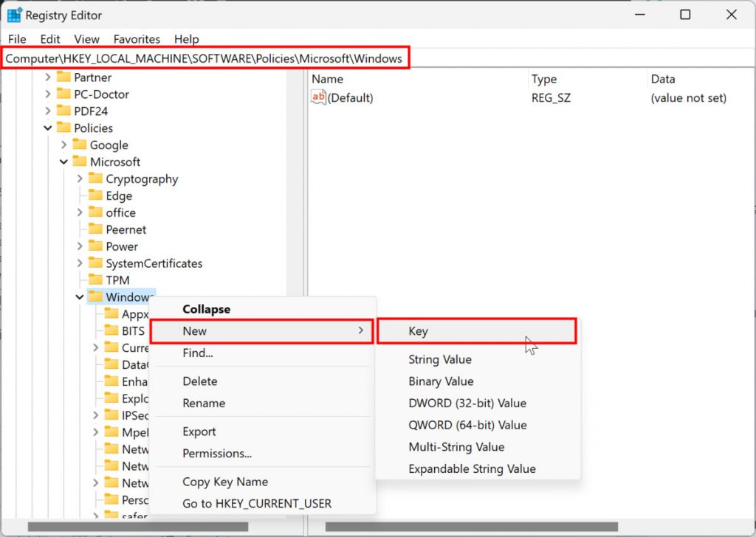Select DWORD (32-bit) Value option
This screenshot has width=756, height=537.
(x=467, y=403)
